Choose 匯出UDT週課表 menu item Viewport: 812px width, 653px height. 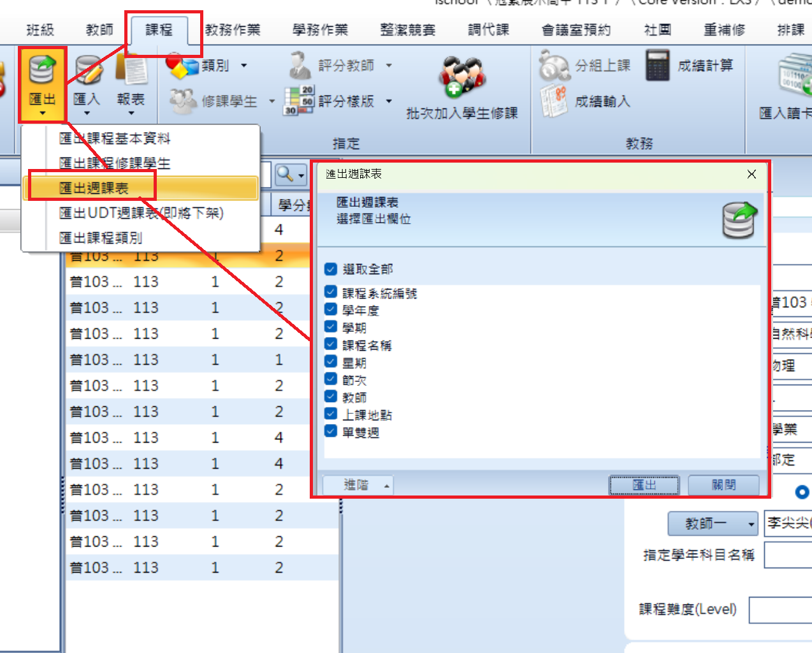[x=141, y=213]
